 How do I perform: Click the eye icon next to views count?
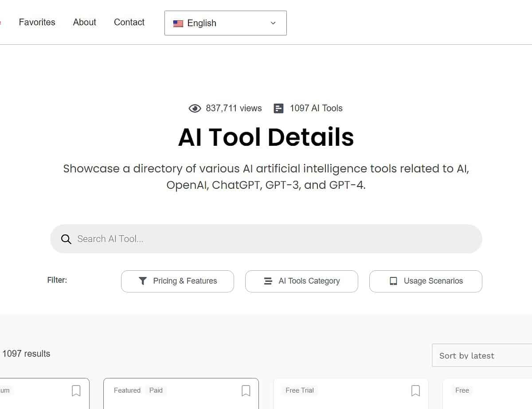pos(195,108)
